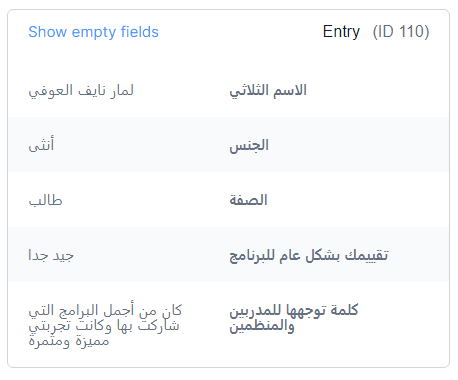Screen dimensions: 458x380
Task: Select the gender value أنثى
Action: tap(41, 145)
